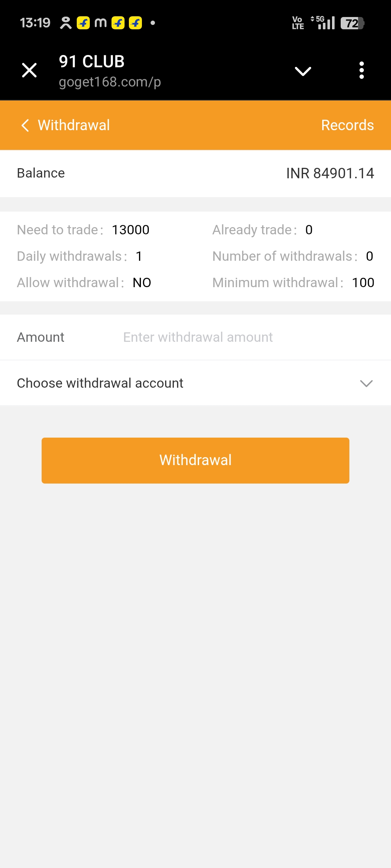Open withdrawal Records

(347, 125)
